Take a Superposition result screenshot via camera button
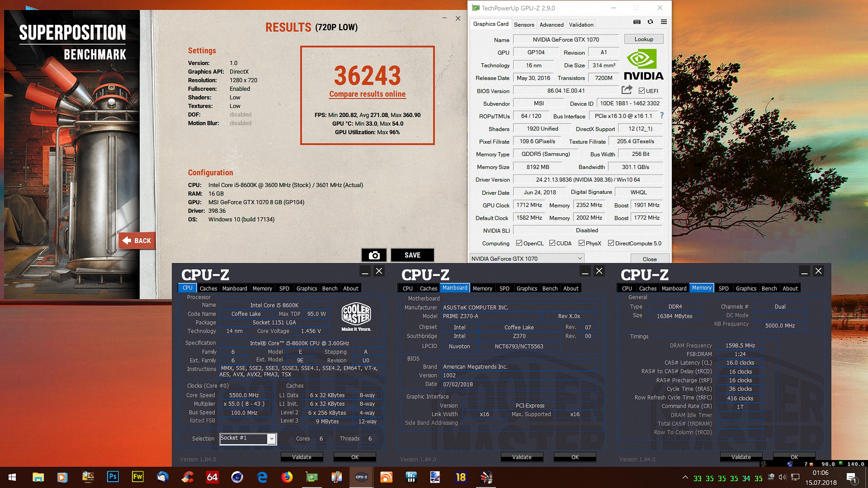Viewport: 868px width, 488px height. (x=374, y=255)
